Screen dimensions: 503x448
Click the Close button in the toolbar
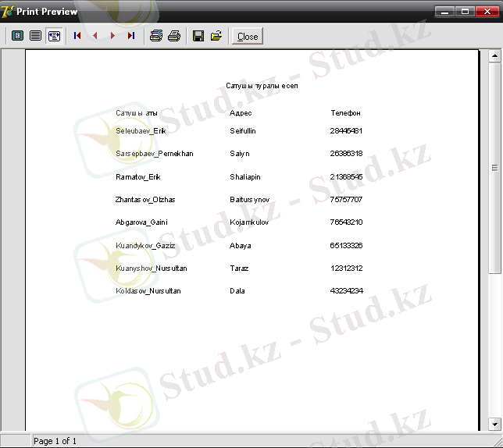click(248, 36)
